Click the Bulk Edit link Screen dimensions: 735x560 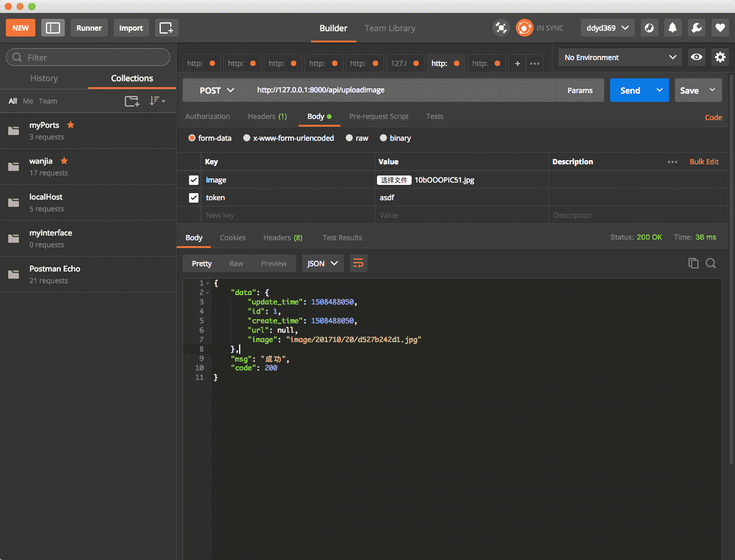click(704, 162)
